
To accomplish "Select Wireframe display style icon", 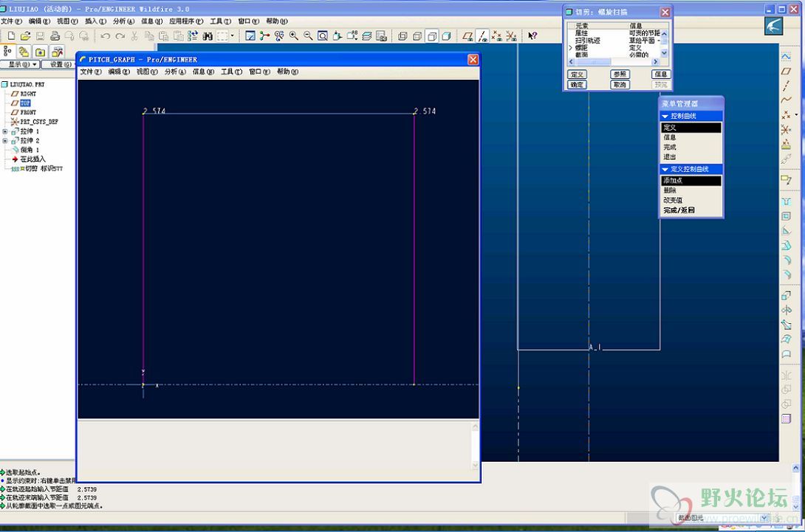I will click(x=403, y=36).
